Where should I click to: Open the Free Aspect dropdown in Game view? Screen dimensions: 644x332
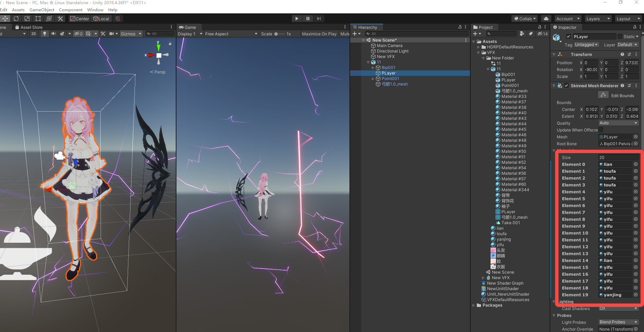coord(231,34)
